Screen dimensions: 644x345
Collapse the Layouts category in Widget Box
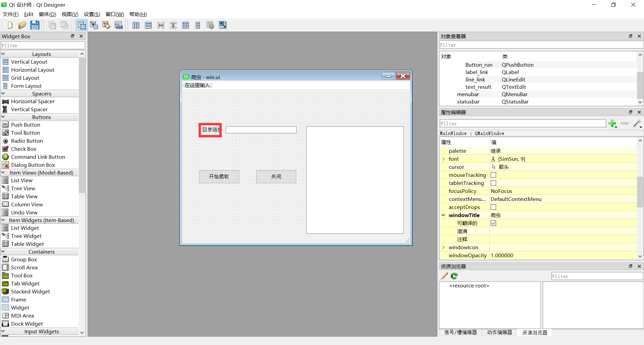point(3,54)
